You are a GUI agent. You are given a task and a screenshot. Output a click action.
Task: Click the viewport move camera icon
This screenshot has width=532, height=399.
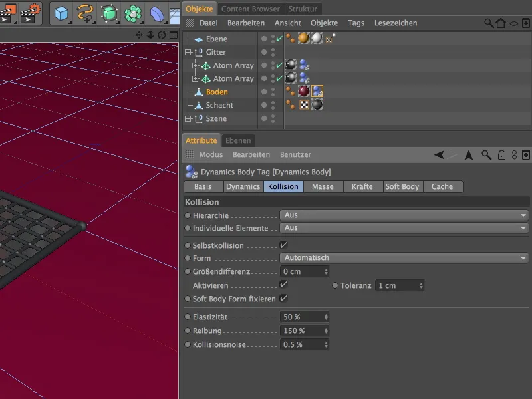(x=139, y=35)
